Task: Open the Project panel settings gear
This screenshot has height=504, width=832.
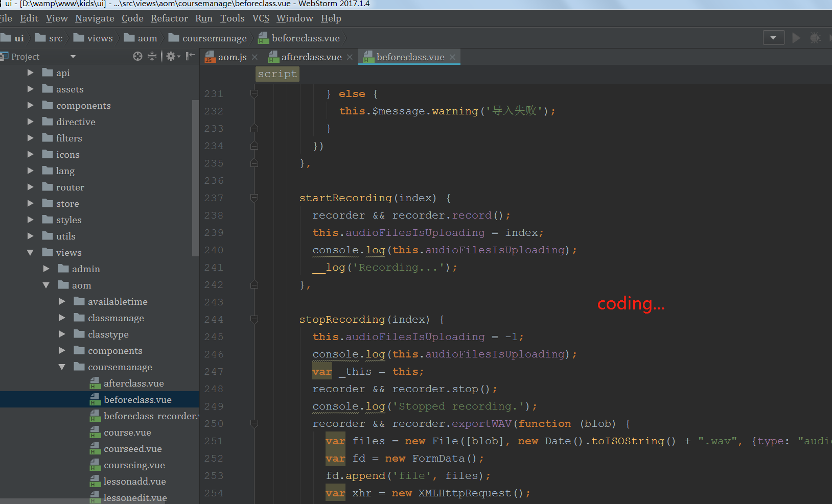Action: click(171, 56)
